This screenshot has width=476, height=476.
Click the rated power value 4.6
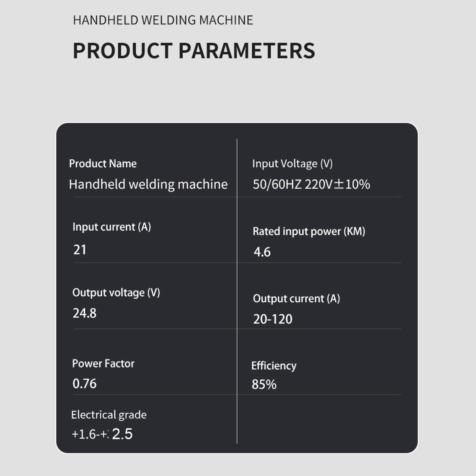pos(262,252)
